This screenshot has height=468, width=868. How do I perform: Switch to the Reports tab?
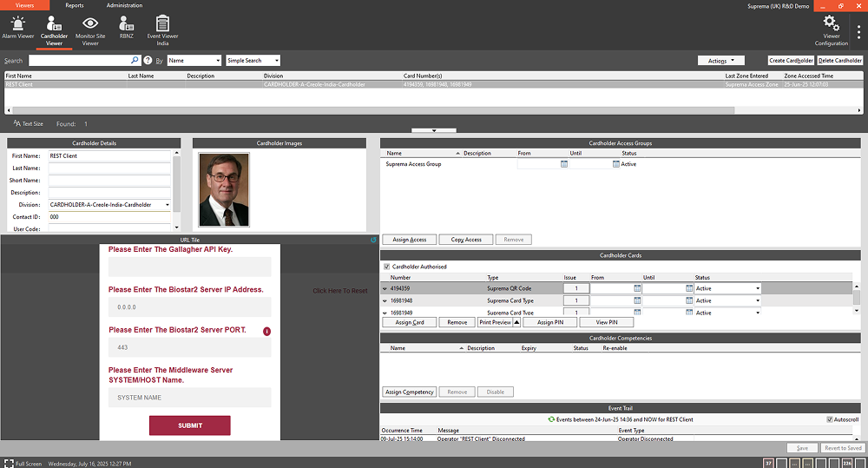pyautogui.click(x=74, y=5)
